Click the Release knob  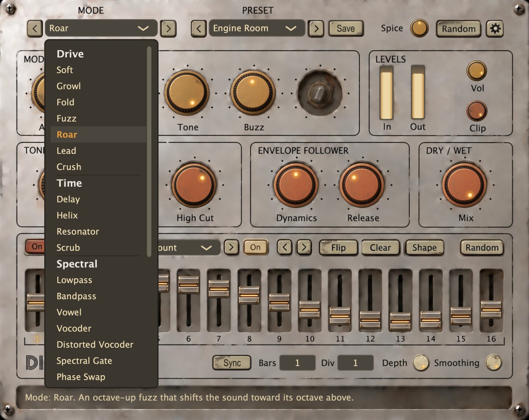click(x=362, y=185)
